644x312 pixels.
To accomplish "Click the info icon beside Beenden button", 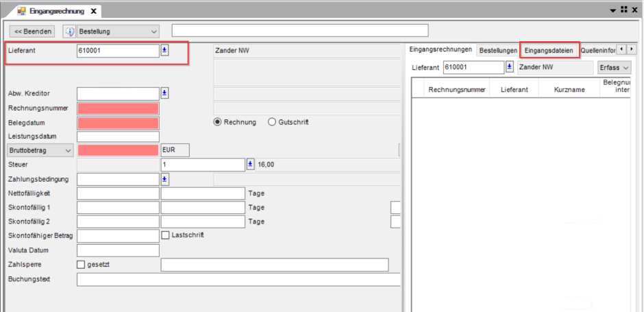I will (x=71, y=32).
